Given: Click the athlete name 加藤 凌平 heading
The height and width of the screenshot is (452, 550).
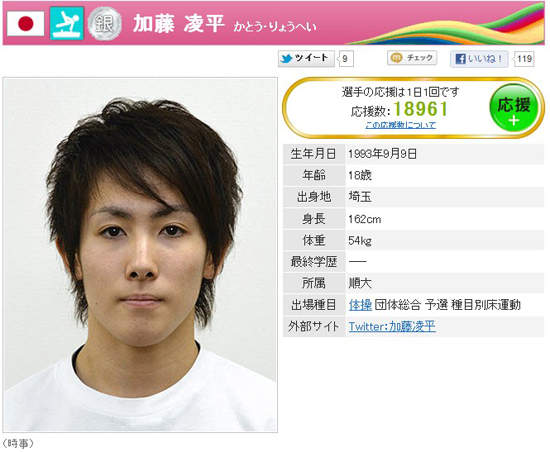Looking at the screenshot, I should (x=179, y=24).
